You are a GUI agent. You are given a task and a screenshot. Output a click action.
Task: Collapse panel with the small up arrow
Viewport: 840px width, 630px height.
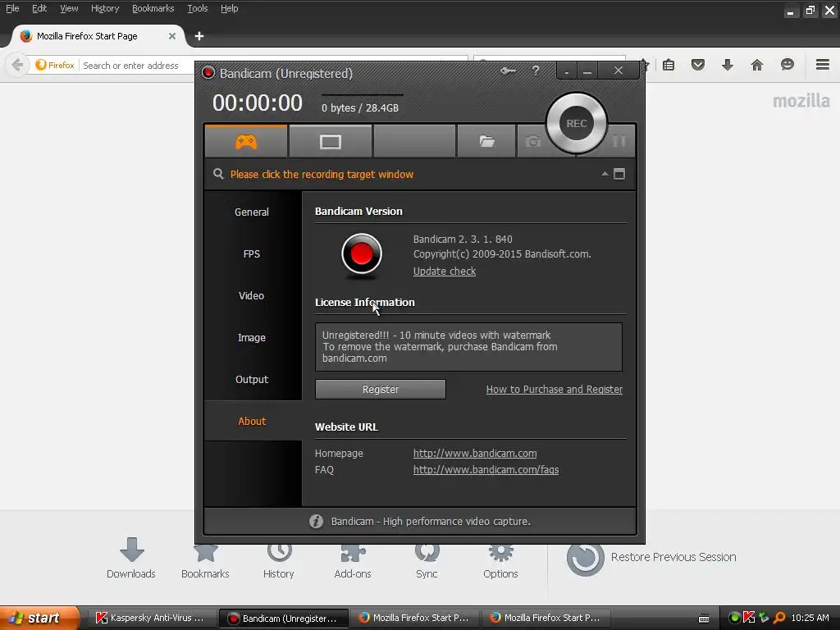[605, 174]
